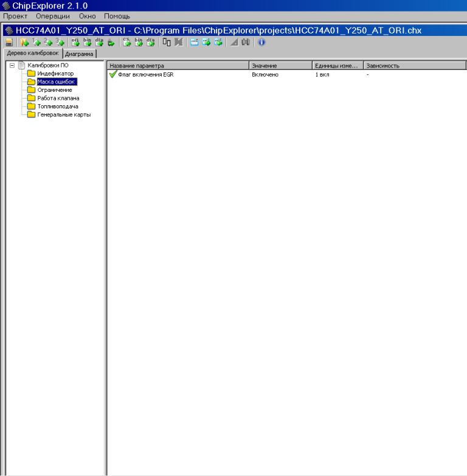Click the Значение column header
The image size is (467, 476).
click(280, 65)
